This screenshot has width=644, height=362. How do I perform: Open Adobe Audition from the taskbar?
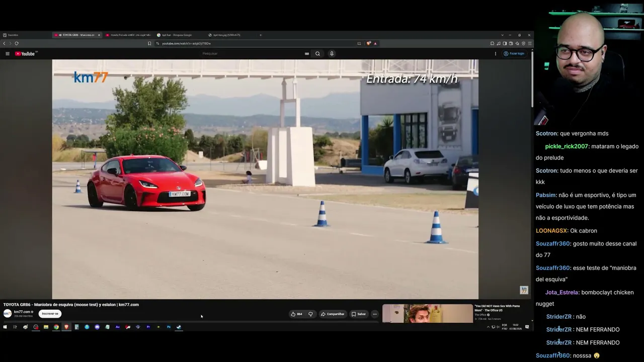[x=118, y=327]
